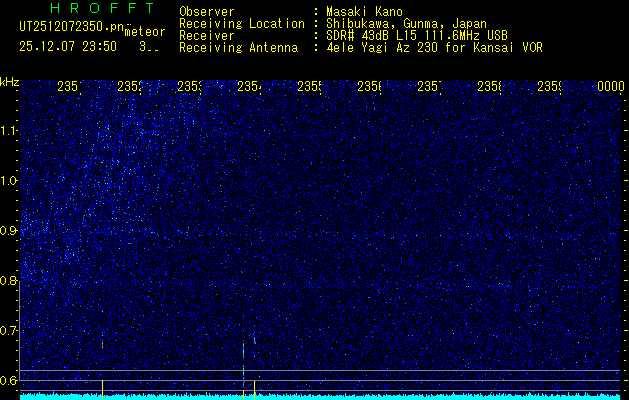629x400 pixels.
Task: Click the 2358 time axis label
Action: [x=489, y=86]
